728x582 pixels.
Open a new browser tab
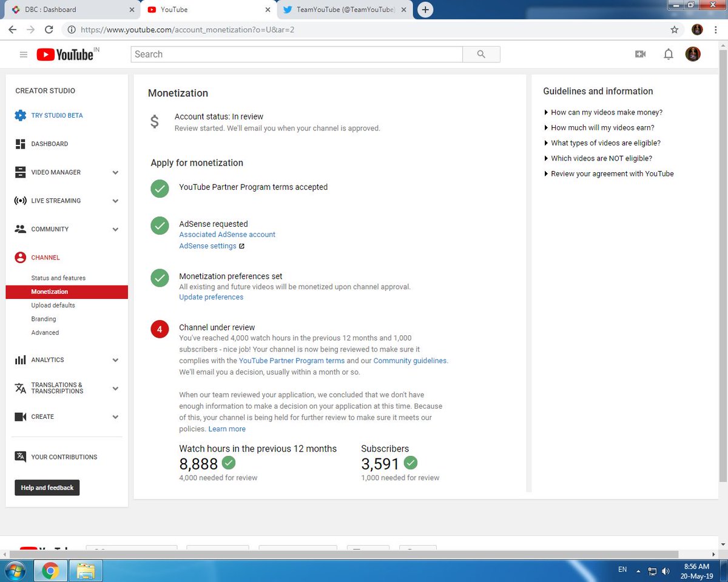click(425, 10)
